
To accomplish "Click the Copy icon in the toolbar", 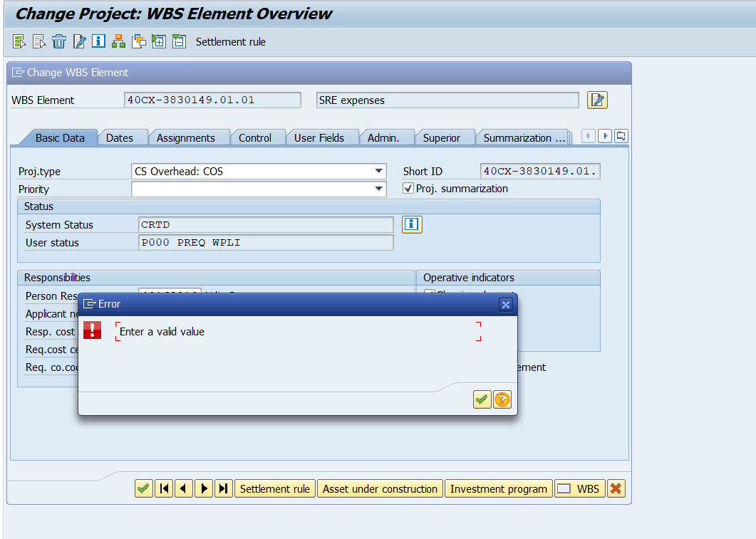I will tap(138, 41).
